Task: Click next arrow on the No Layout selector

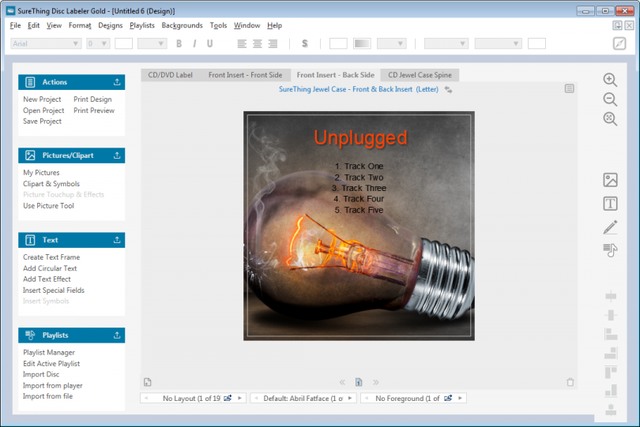Action: point(238,398)
